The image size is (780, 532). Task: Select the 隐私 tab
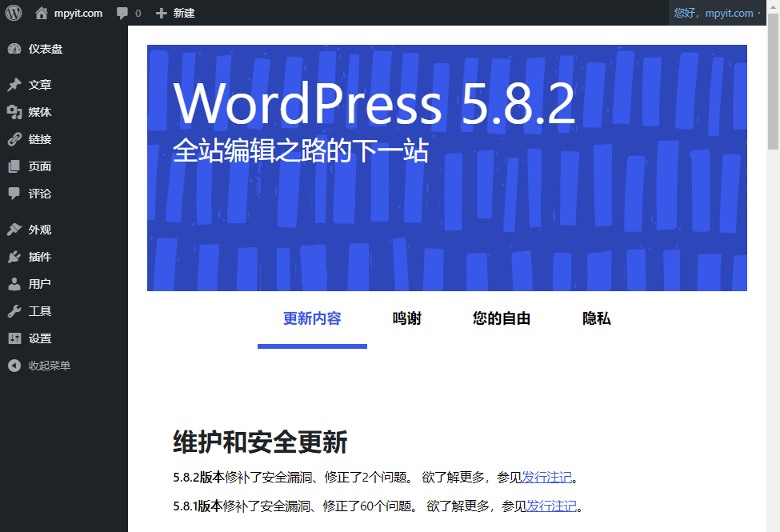[597, 318]
